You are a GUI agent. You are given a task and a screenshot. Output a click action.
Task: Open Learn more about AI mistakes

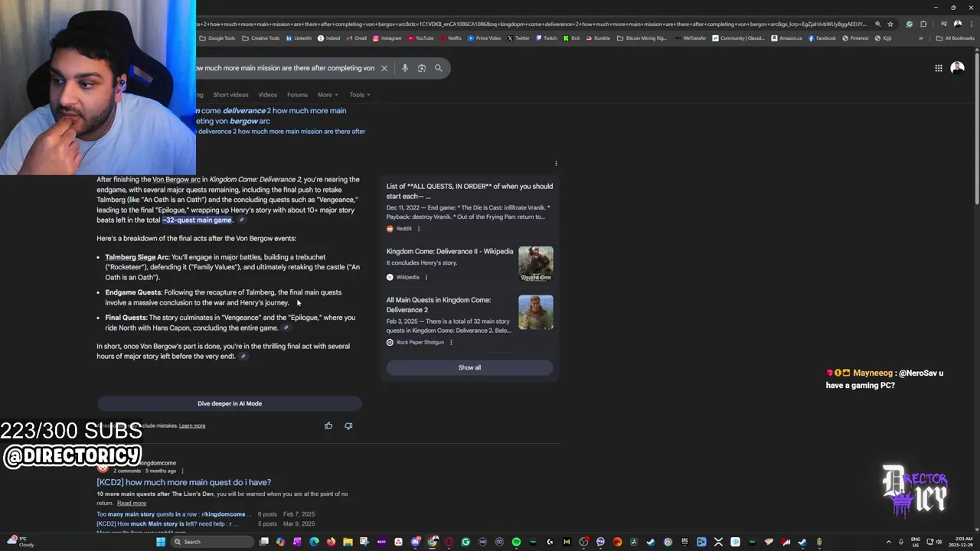[x=192, y=425]
